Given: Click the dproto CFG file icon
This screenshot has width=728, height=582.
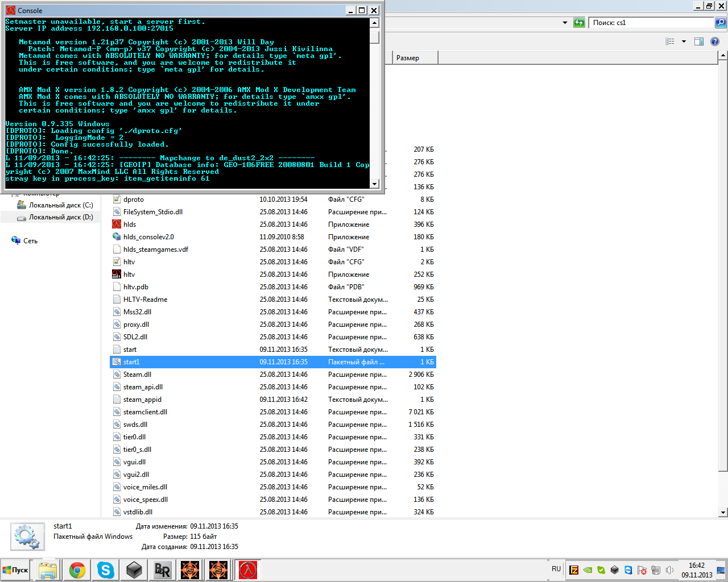Looking at the screenshot, I should point(117,199).
